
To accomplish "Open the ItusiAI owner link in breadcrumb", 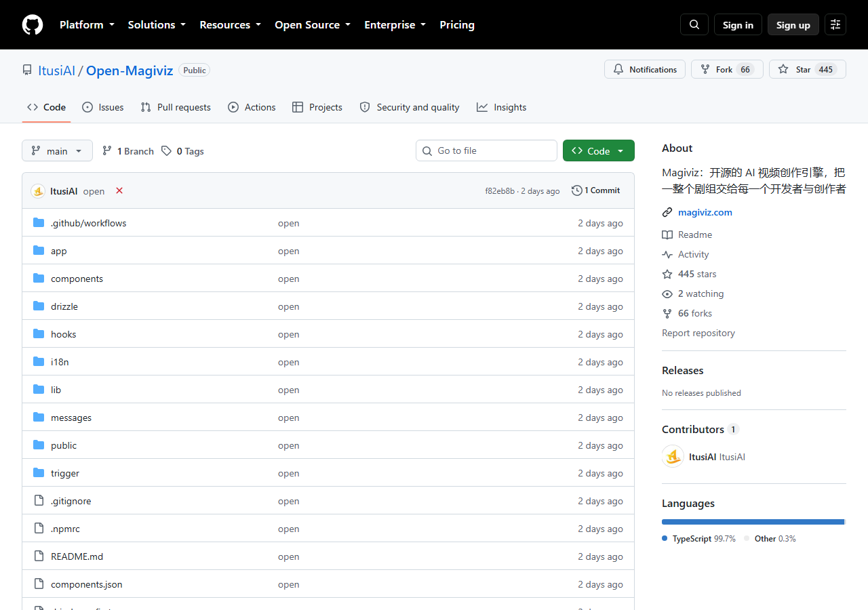I will click(56, 70).
